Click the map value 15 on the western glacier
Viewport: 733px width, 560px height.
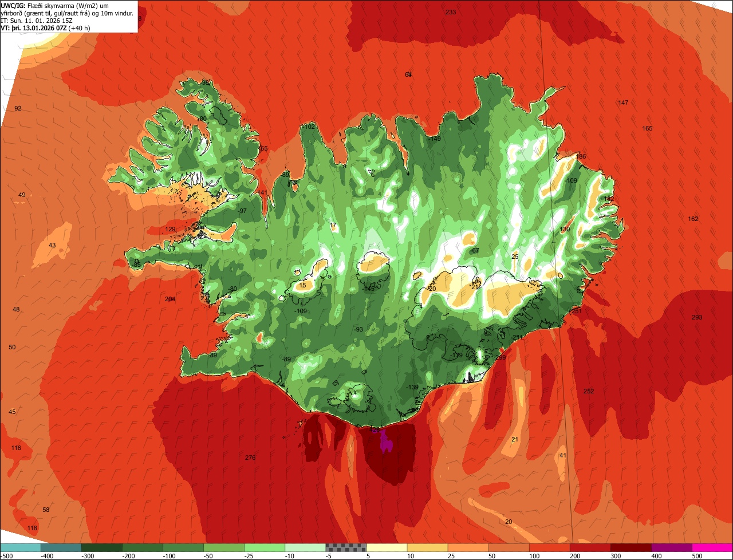[x=303, y=285]
